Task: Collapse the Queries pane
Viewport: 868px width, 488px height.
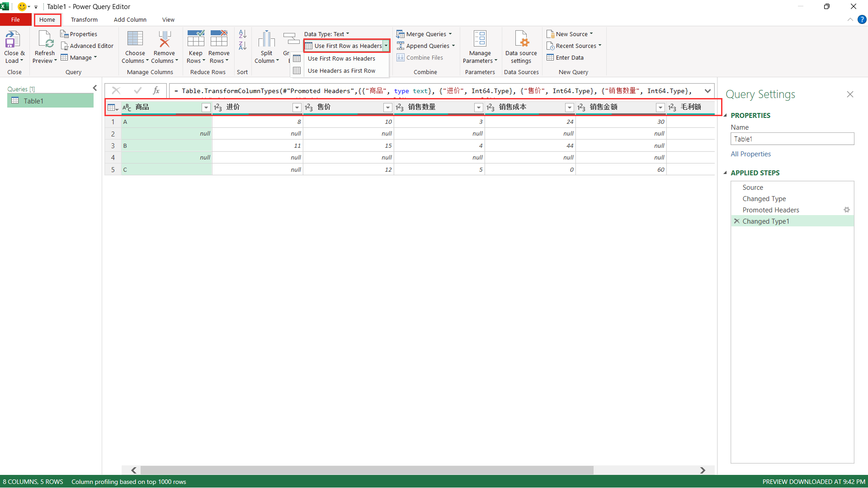Action: (x=94, y=88)
